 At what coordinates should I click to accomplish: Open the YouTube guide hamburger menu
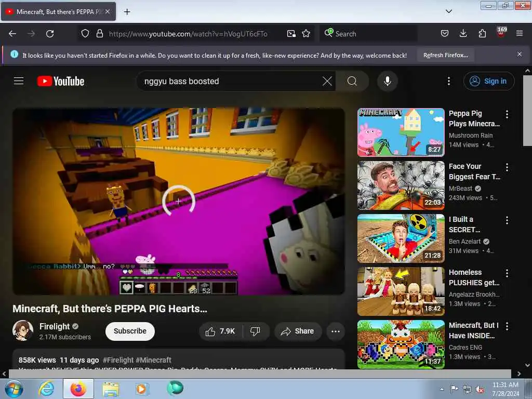19,81
